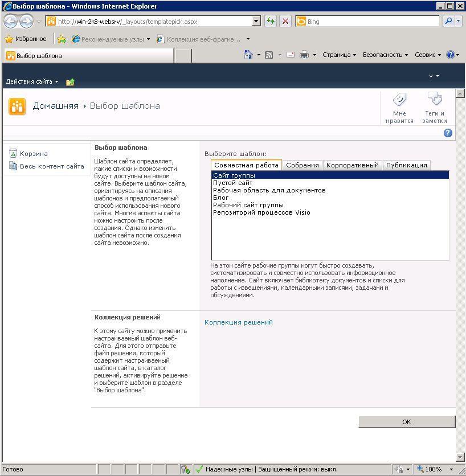Click Navigate Up folder icon
Image resolution: width=466 pixels, height=476 pixels.
(70, 81)
